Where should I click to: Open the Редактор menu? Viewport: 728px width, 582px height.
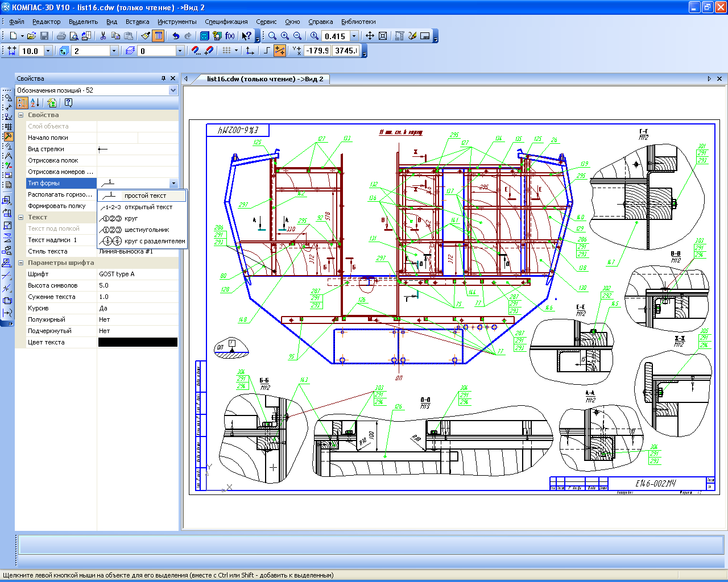46,22
